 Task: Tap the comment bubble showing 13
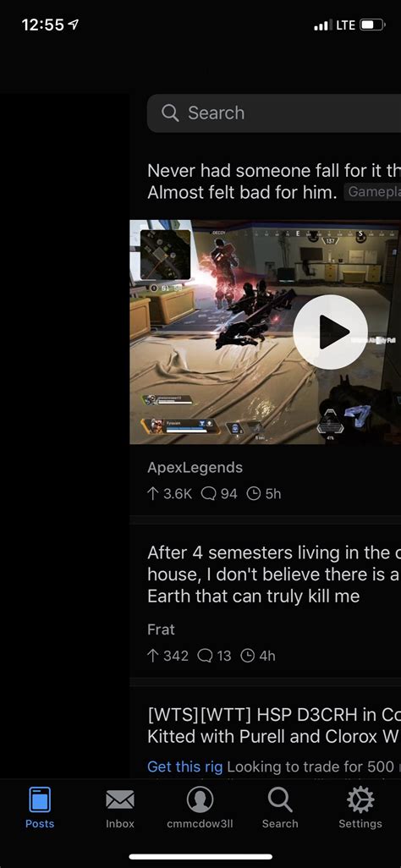205,656
